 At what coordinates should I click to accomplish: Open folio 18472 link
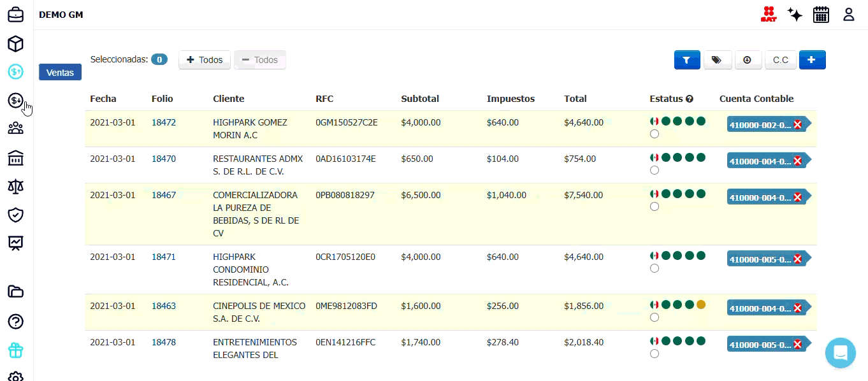164,122
